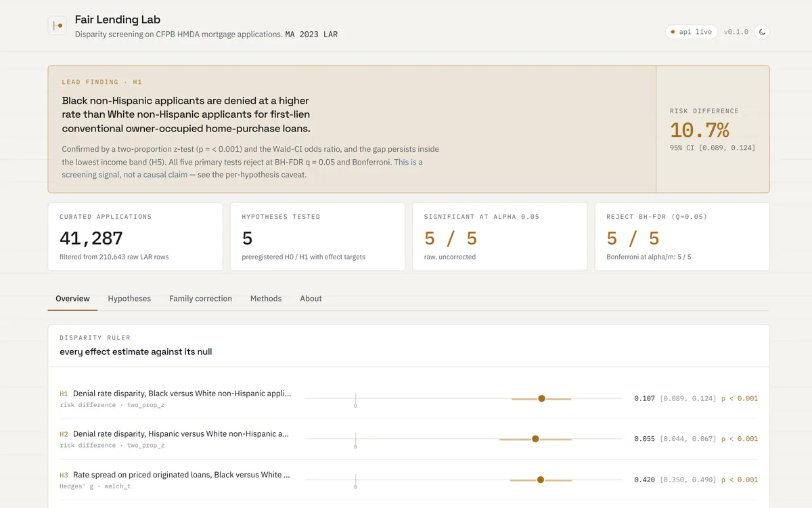
Task: Click the Fair Lending Lab title
Action: [118, 20]
